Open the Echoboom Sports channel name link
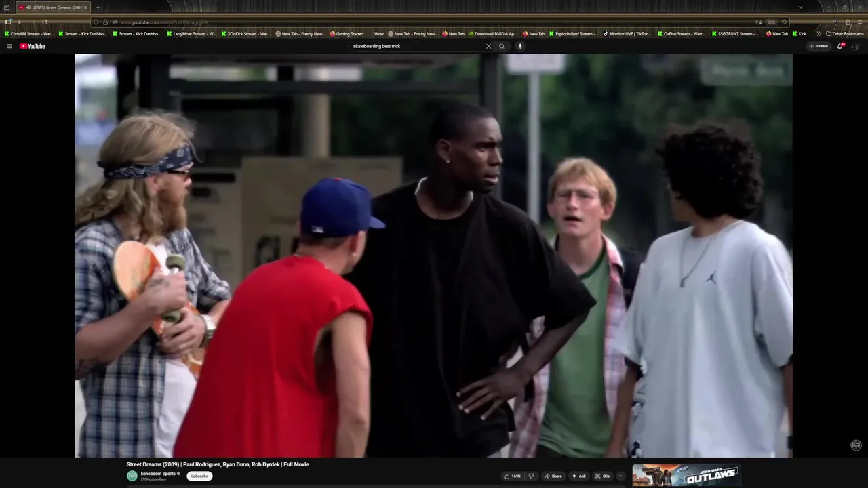The height and width of the screenshot is (488, 868). (157, 474)
